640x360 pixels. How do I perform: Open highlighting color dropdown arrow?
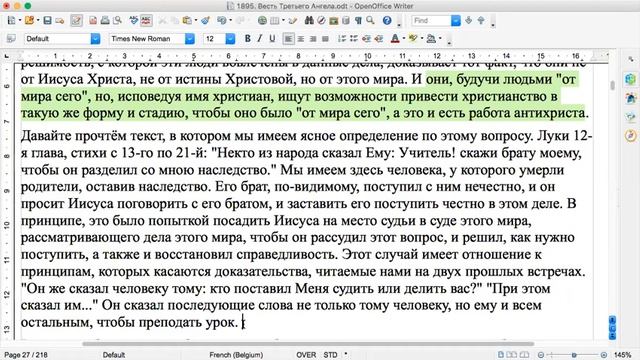422,39
